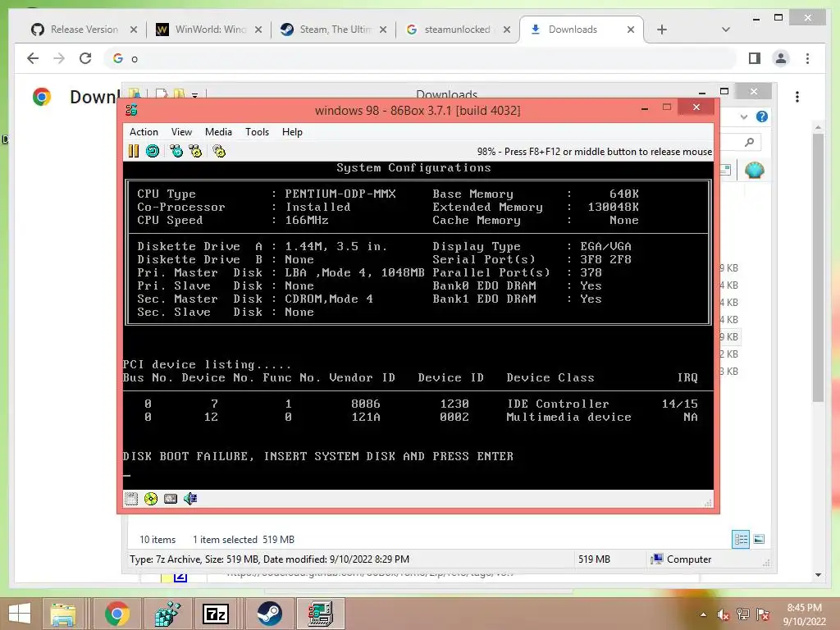Open Explorer help question mark icon
Screen dimensions: 840x630
click(762, 116)
